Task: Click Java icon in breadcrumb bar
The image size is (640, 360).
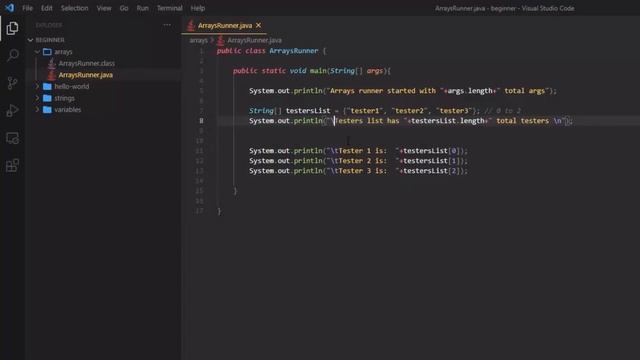Action: coord(220,40)
